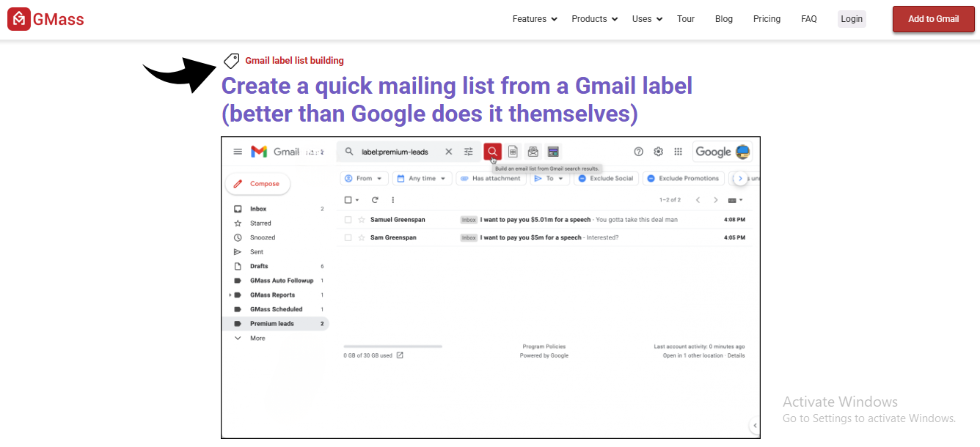Click the magnifier icon inside Gmail search box
Image resolution: width=980 pixels, height=447 pixels.
[x=349, y=152]
